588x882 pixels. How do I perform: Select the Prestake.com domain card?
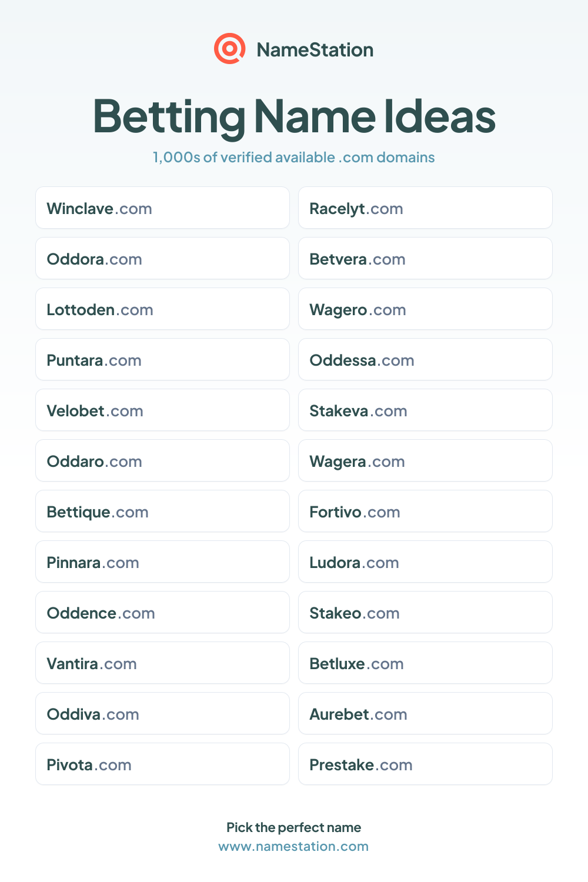pyautogui.click(x=425, y=764)
